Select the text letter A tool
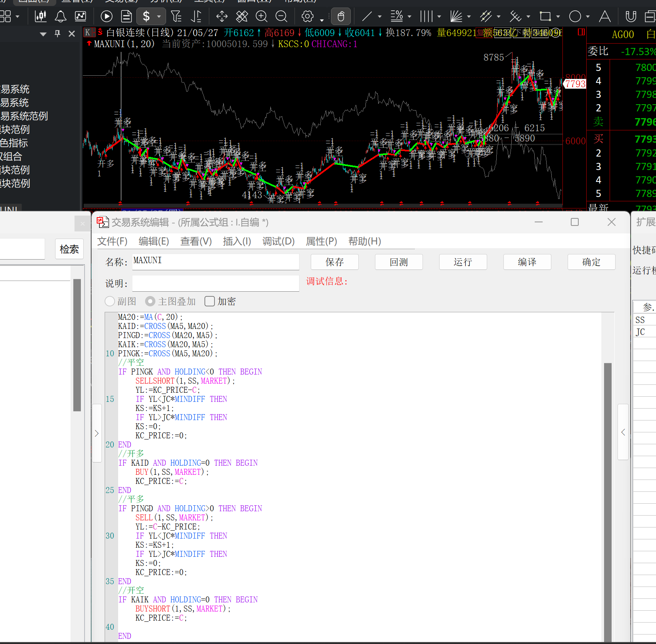 click(x=604, y=16)
